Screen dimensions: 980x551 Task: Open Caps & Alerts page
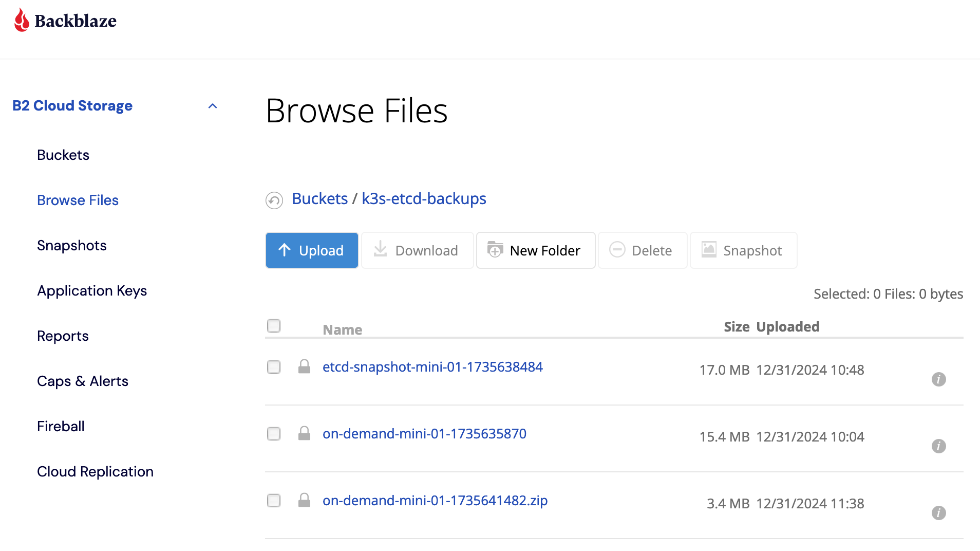[83, 381]
